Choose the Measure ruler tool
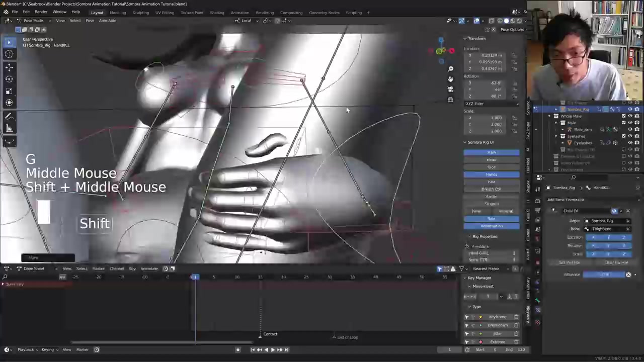The image size is (644, 362). (9, 129)
